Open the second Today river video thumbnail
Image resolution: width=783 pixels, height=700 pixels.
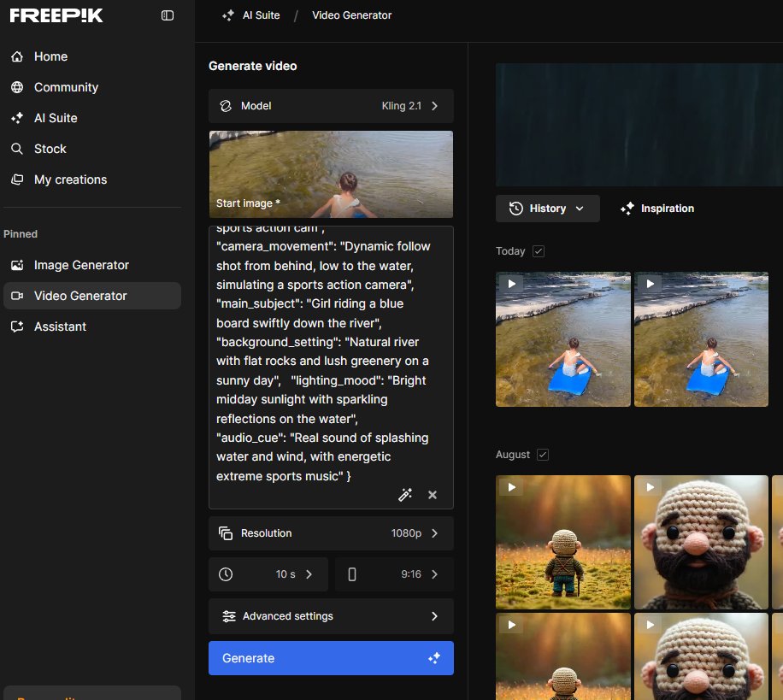(701, 339)
